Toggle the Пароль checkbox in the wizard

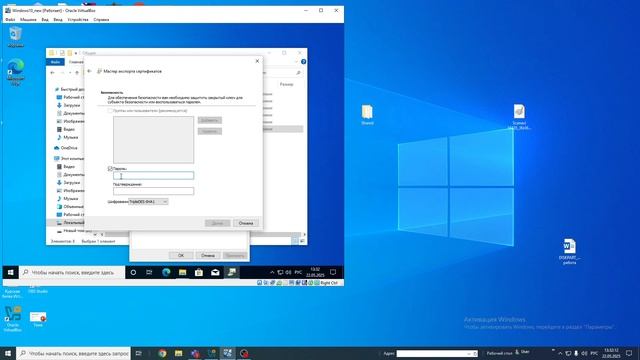pyautogui.click(x=110, y=169)
